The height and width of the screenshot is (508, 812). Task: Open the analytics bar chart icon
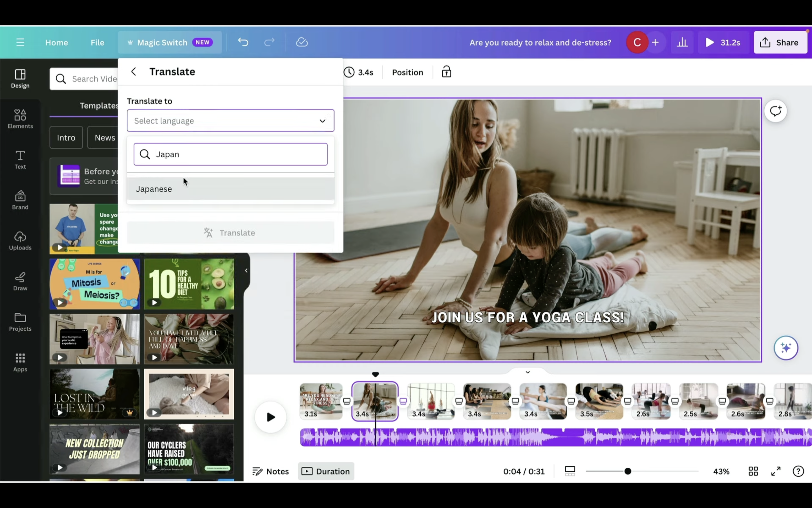682,42
